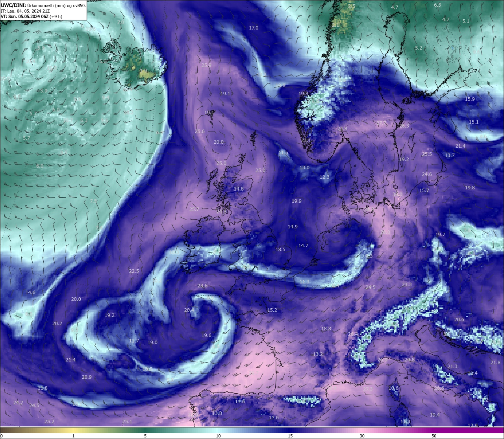
Task: Click the 25.7 value on the map
Action: [x=194, y=209]
